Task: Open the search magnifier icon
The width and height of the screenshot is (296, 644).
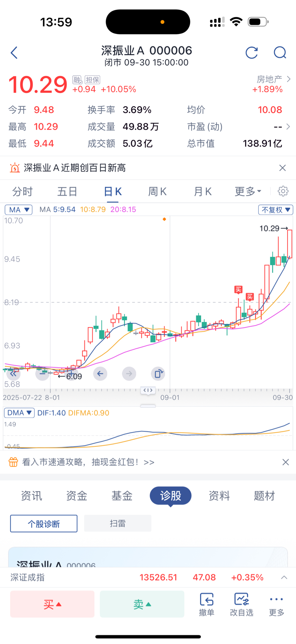Action: [x=280, y=52]
